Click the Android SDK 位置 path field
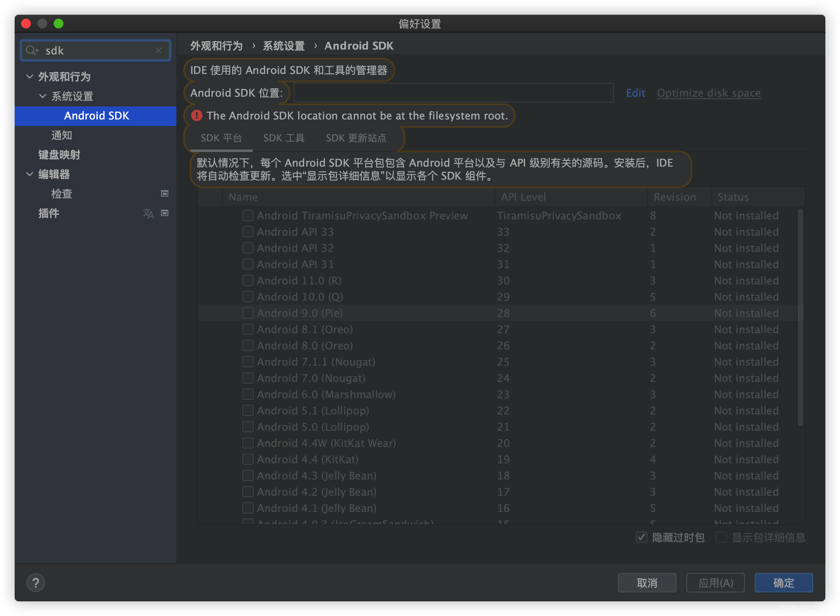The height and width of the screenshot is (616, 840). click(453, 93)
